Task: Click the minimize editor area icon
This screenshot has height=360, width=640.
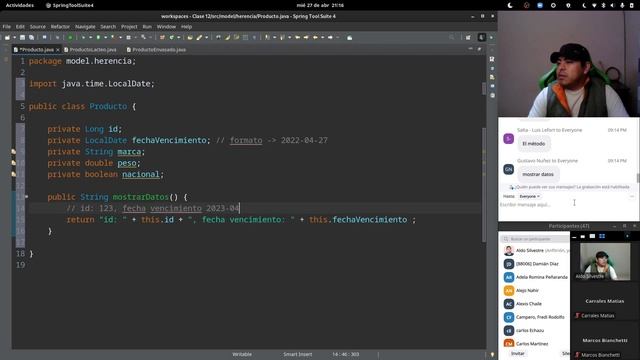Action: click(471, 49)
